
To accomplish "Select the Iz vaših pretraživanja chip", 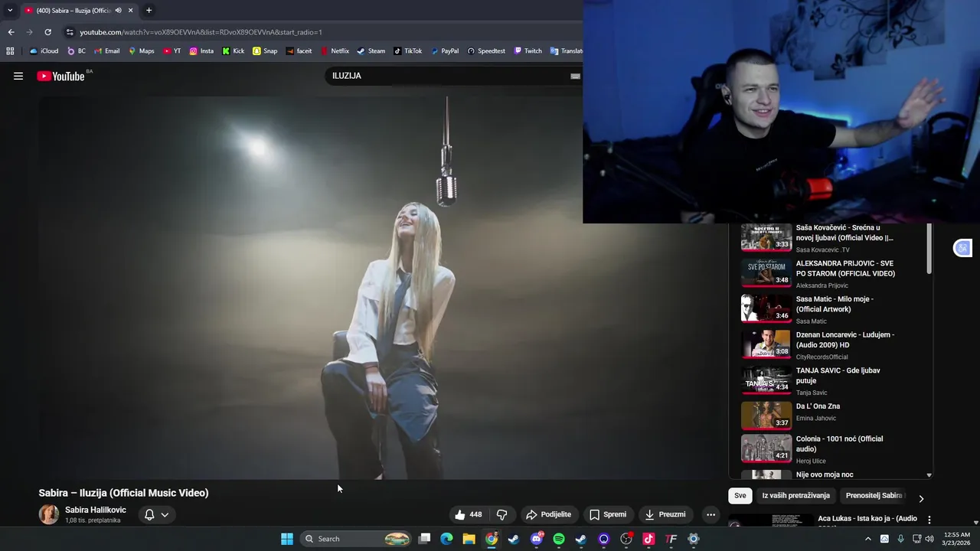I will 795,495.
